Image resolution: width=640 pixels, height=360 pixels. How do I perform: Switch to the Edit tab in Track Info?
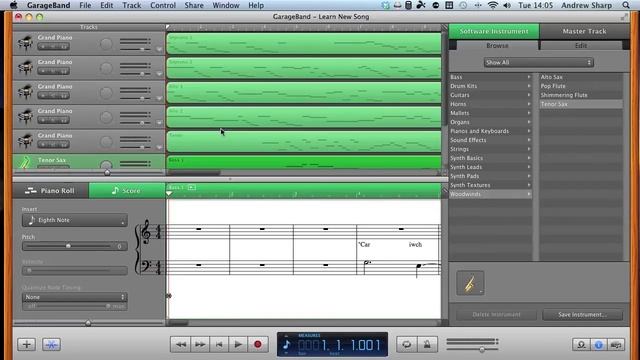click(x=581, y=45)
